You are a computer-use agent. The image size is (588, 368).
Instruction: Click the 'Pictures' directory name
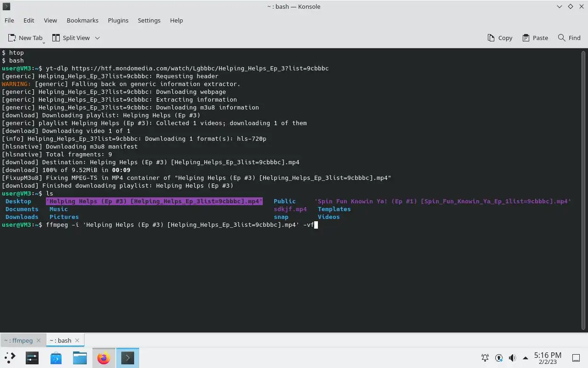[x=64, y=217]
